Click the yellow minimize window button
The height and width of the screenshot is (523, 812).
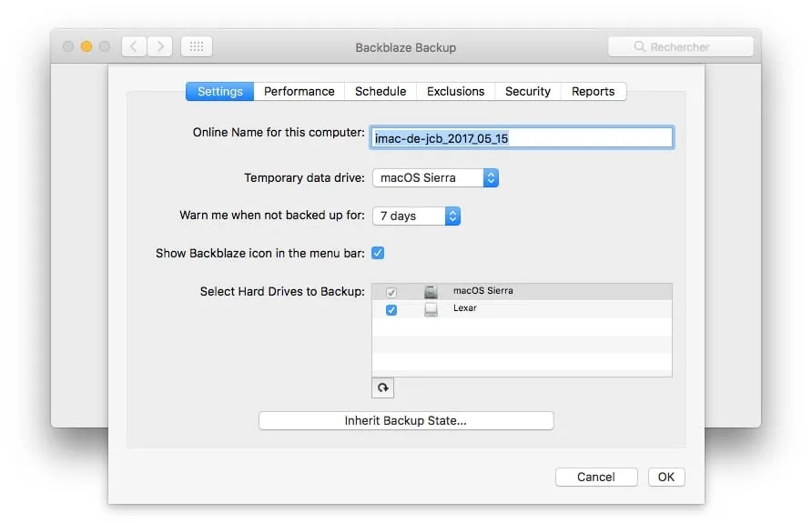click(x=86, y=46)
